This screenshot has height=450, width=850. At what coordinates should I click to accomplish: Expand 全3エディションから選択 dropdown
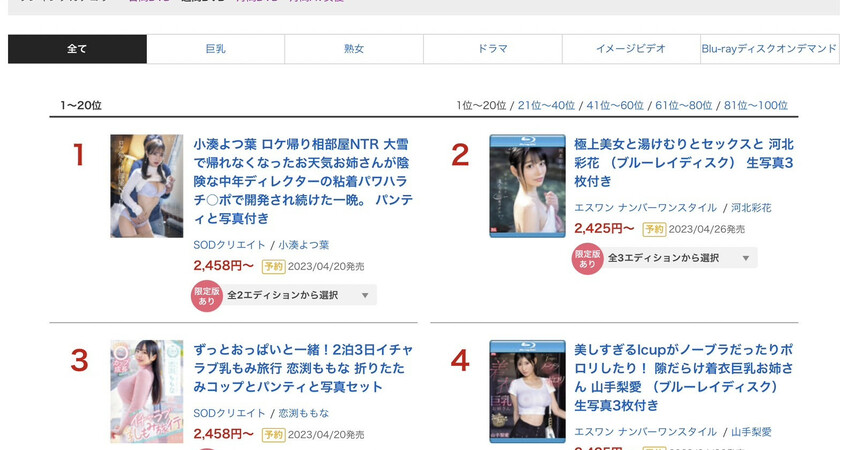click(679, 258)
